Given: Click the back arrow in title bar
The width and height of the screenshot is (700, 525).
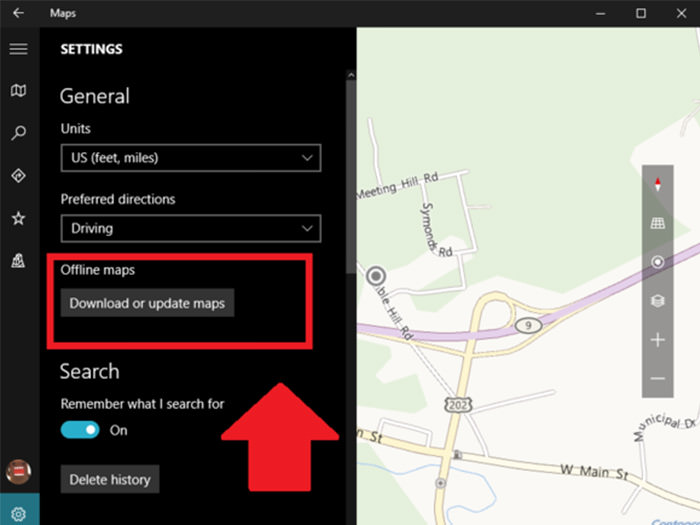Looking at the screenshot, I should click(x=18, y=13).
